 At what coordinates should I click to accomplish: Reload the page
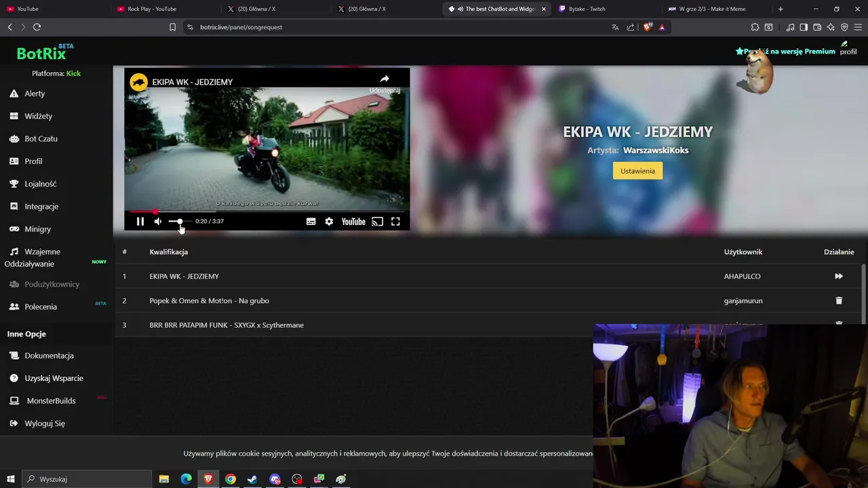(x=37, y=27)
